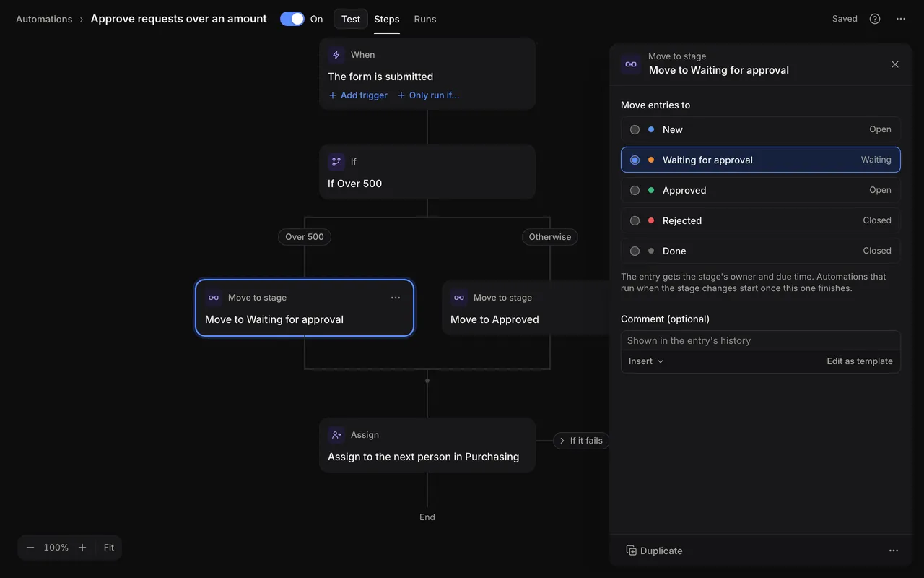
Task: Click the Over 500 branch label
Action: click(x=305, y=237)
